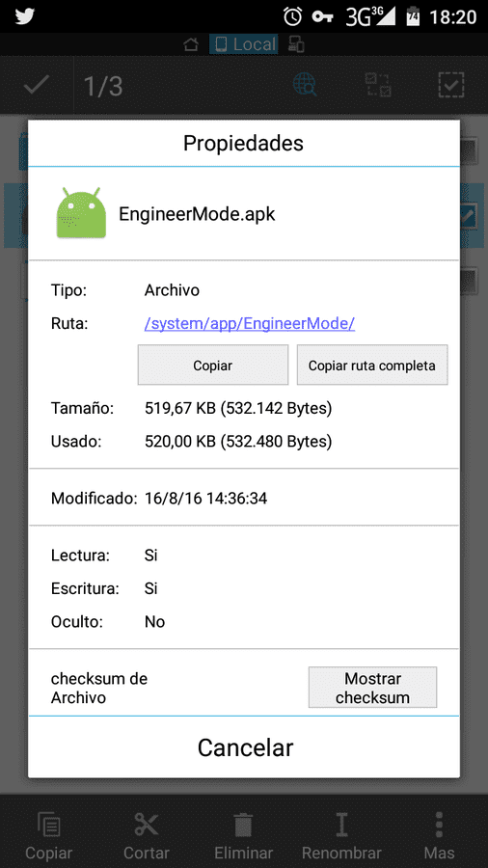Open the globe search icon
This screenshot has height=868, width=488.
coord(305,86)
